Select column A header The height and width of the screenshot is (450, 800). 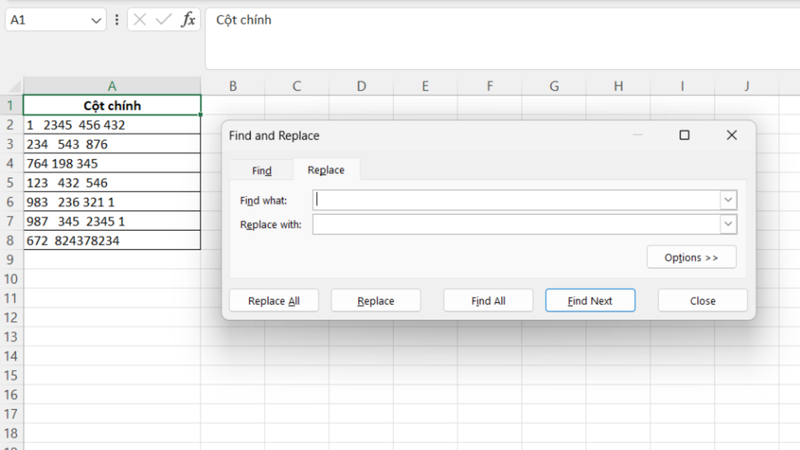(x=112, y=86)
